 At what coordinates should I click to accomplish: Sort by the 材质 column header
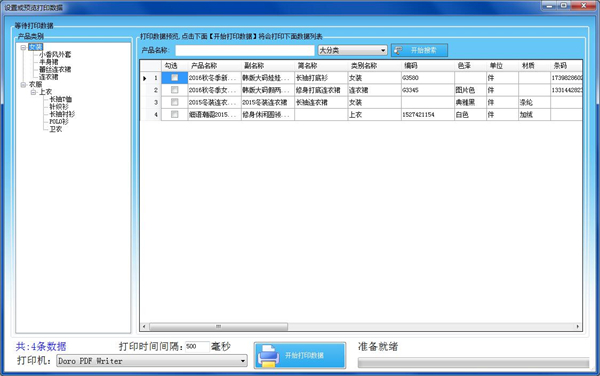coord(535,66)
